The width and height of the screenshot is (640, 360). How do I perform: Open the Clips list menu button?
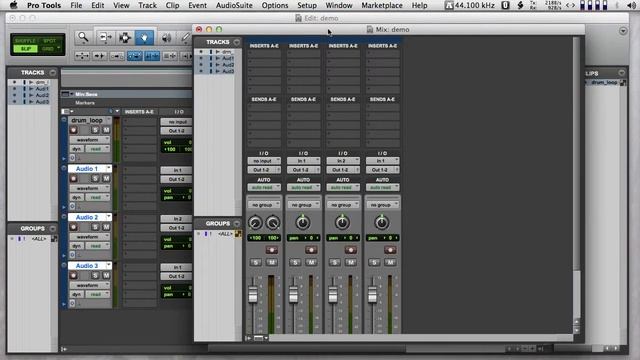[621, 73]
